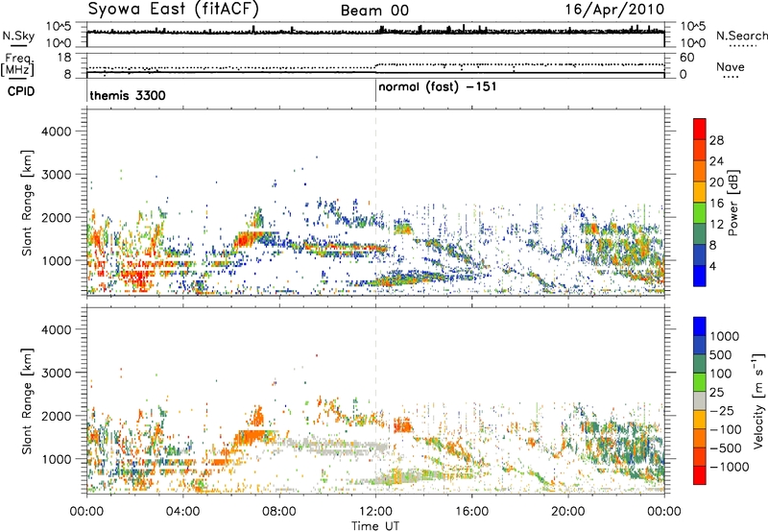This screenshot has height=532, width=768.
Task: Click the '28' power scale value
Action: (x=716, y=140)
